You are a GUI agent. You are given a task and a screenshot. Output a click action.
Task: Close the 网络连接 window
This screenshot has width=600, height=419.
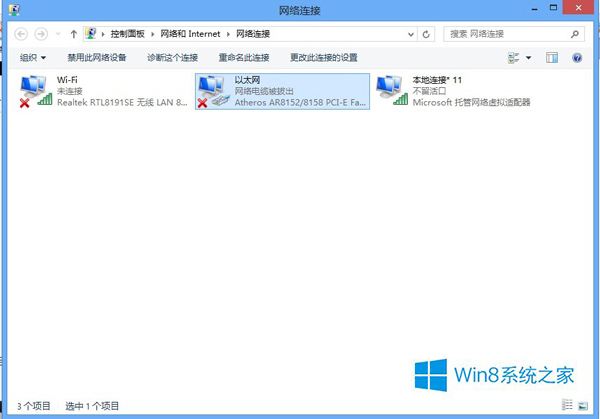coord(578,8)
